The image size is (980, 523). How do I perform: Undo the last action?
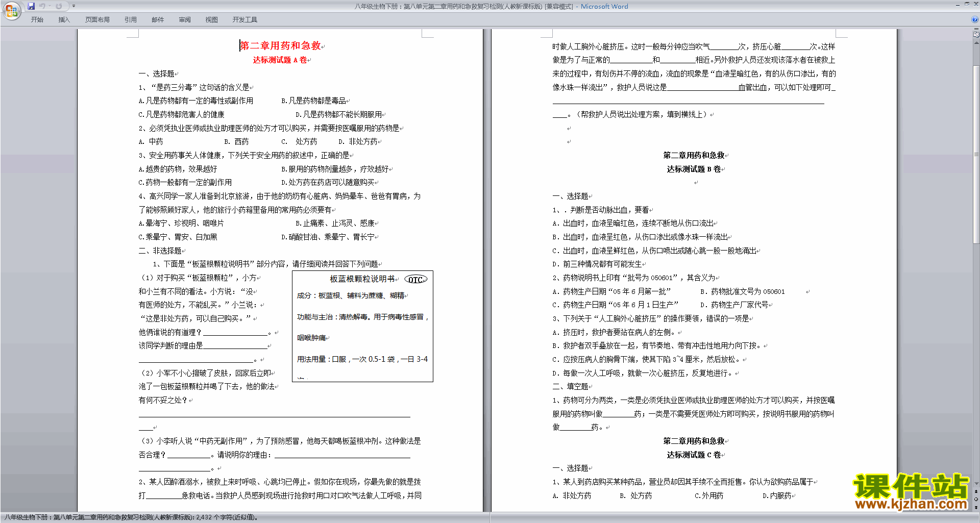coord(42,6)
